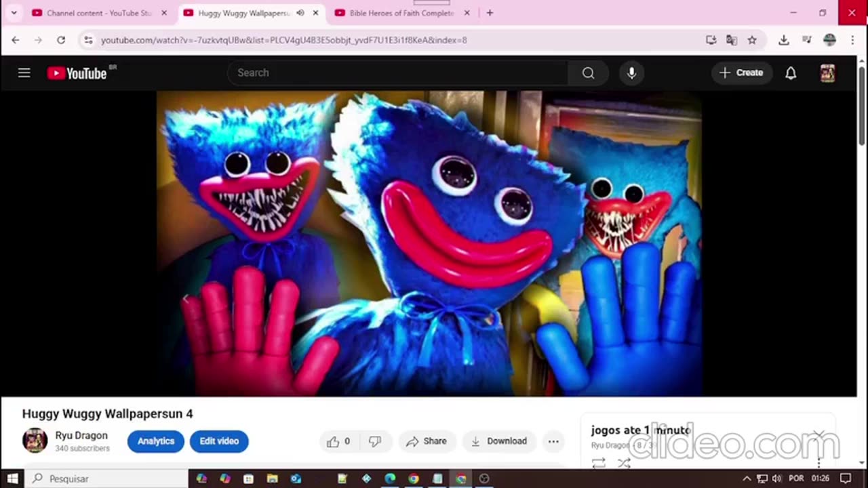Open the YouTube guide hamburger menu

tap(24, 73)
